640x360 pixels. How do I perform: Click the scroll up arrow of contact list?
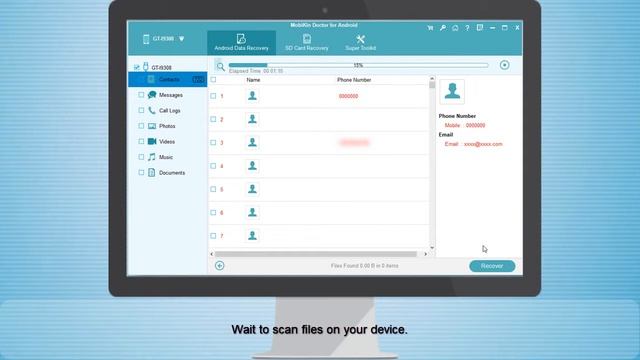point(432,78)
